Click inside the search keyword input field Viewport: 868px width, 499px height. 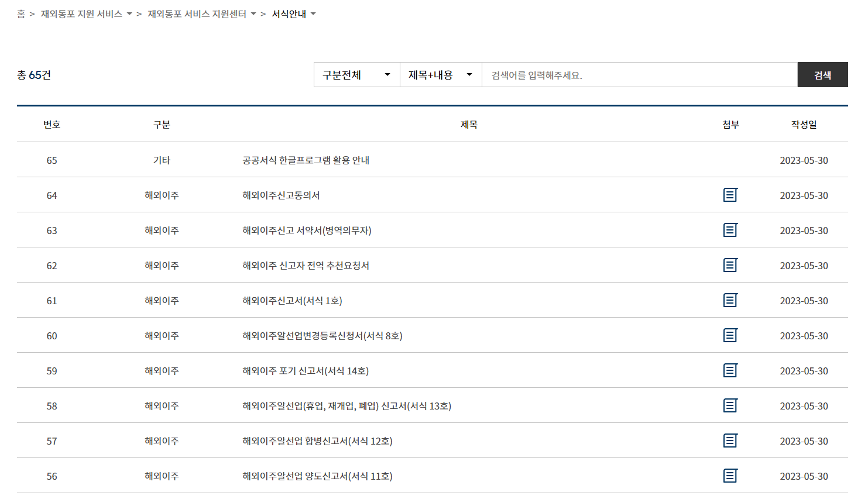pyautogui.click(x=638, y=74)
